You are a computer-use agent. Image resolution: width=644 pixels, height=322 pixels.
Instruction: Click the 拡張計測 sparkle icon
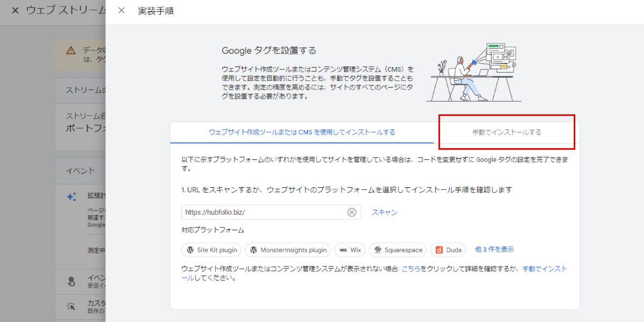pyautogui.click(x=71, y=197)
